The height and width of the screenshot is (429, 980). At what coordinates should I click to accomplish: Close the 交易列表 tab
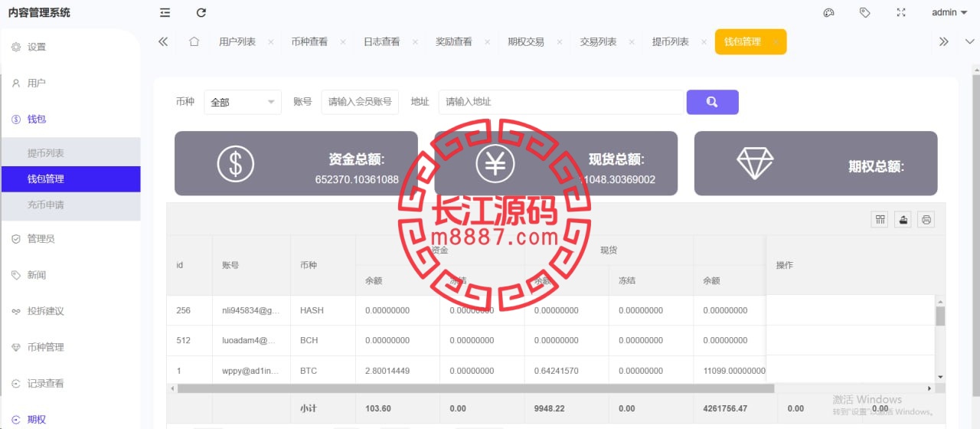click(632, 42)
